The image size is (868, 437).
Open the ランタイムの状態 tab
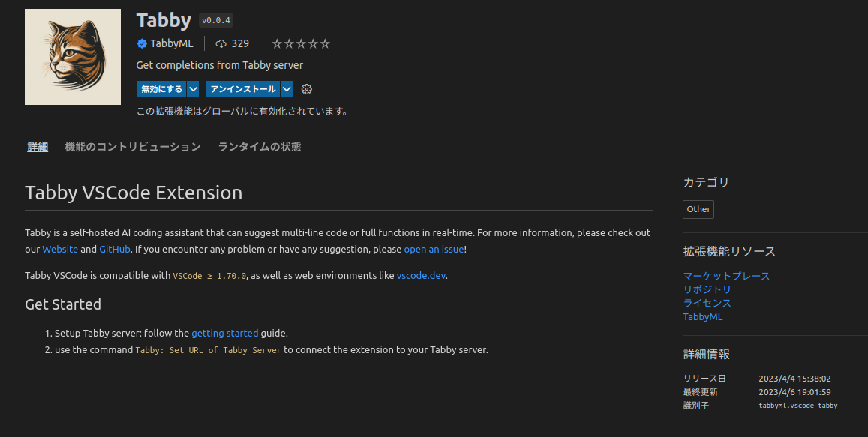[258, 146]
